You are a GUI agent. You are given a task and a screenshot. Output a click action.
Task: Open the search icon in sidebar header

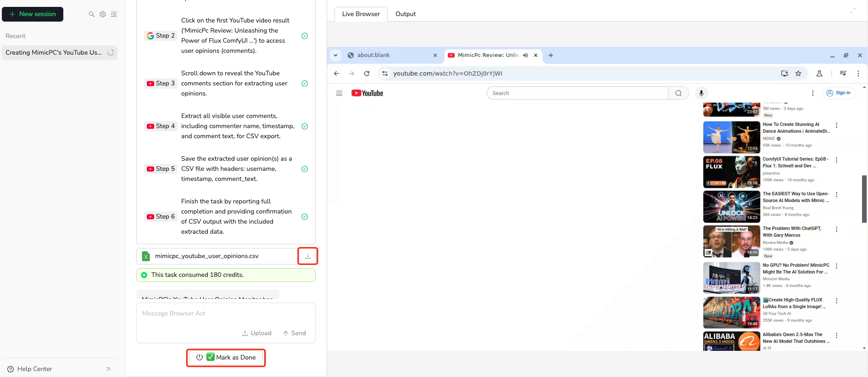[92, 14]
